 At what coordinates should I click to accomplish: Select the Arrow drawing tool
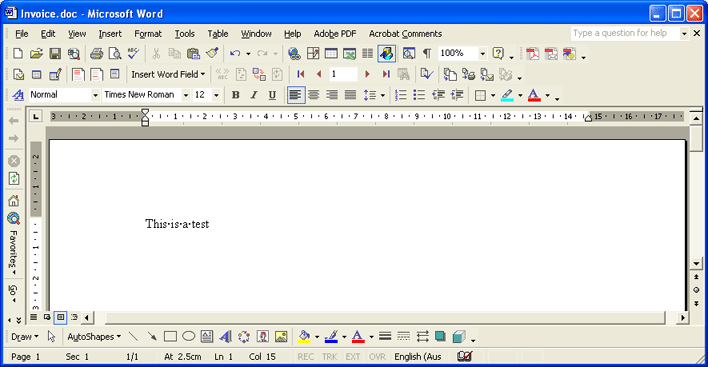click(152, 337)
